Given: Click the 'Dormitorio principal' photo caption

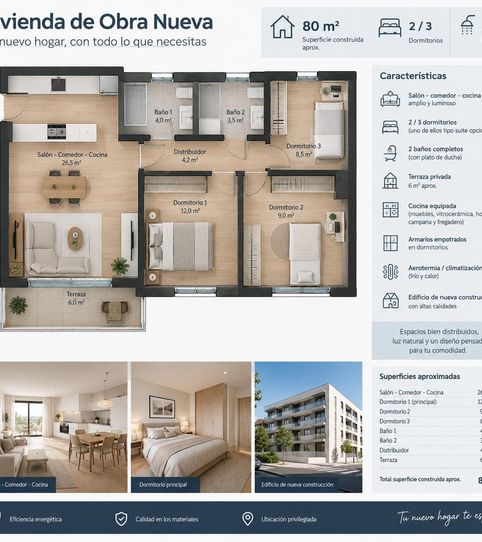Looking at the screenshot, I should tap(163, 485).
